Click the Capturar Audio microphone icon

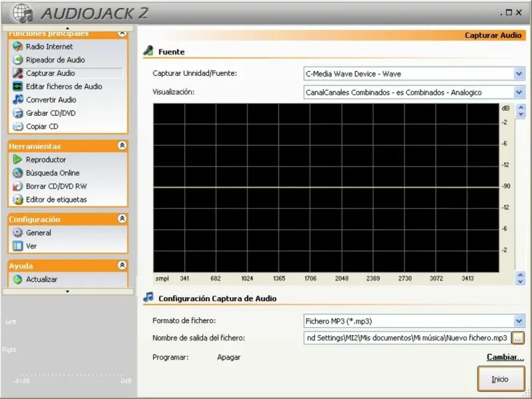tap(18, 73)
